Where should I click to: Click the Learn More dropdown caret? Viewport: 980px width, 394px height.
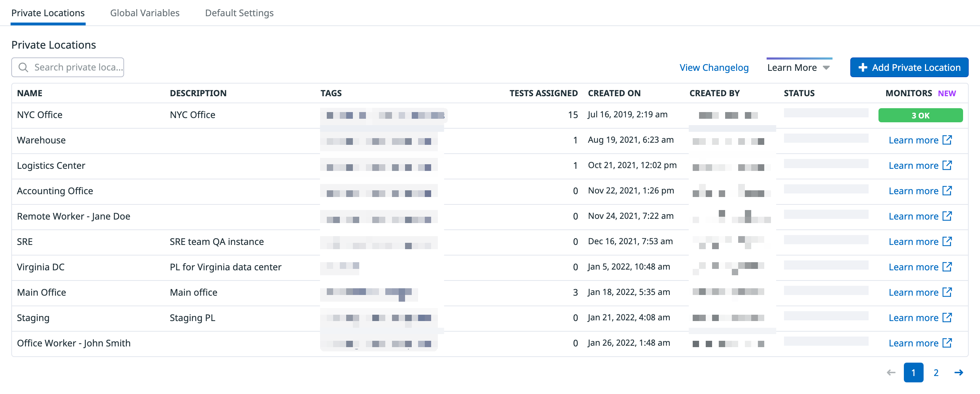pos(826,68)
